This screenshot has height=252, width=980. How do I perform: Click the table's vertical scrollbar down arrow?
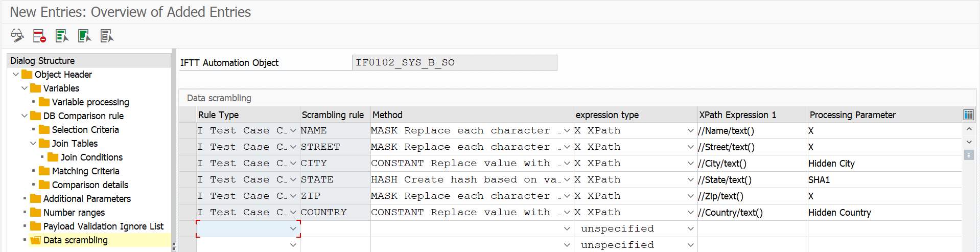pyautogui.click(x=969, y=142)
